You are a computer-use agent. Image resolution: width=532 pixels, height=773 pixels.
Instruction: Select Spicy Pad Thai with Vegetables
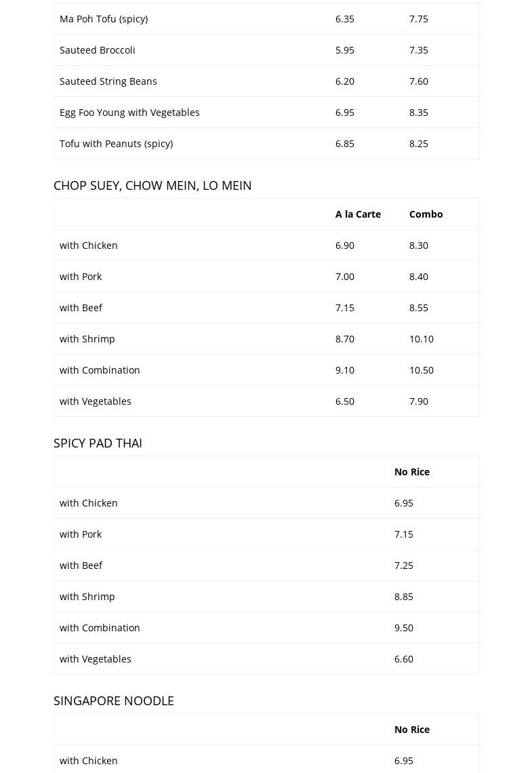[96, 659]
